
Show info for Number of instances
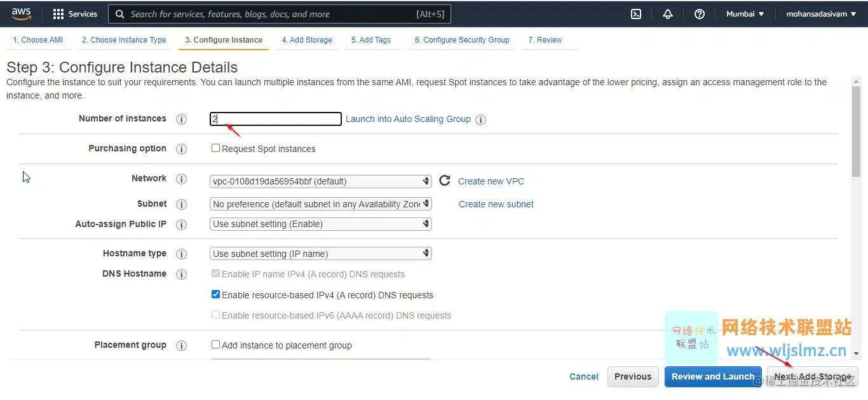pos(182,120)
